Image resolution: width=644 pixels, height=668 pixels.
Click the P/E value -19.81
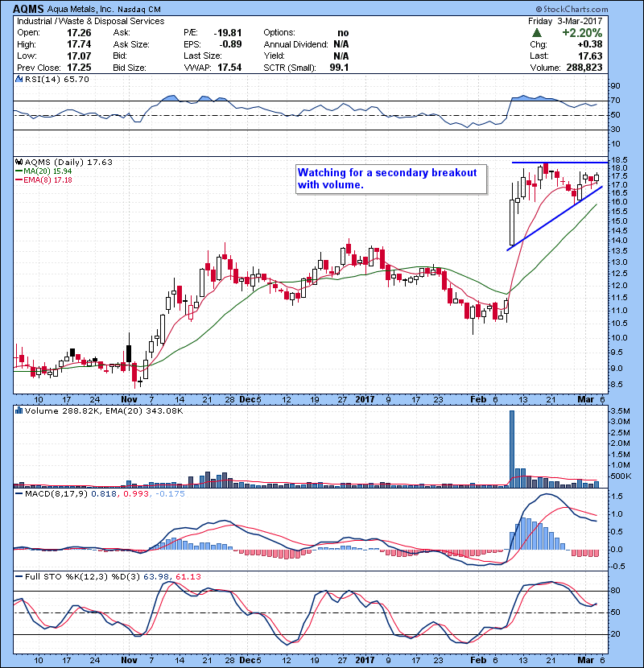[x=228, y=33]
